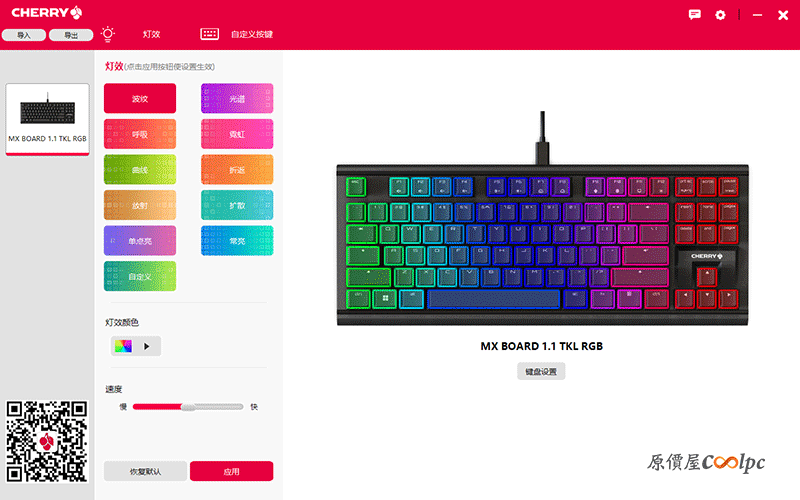Viewport: 800px width, 500px height.
Task: Click the Cherry logo in header
Action: pos(46,12)
